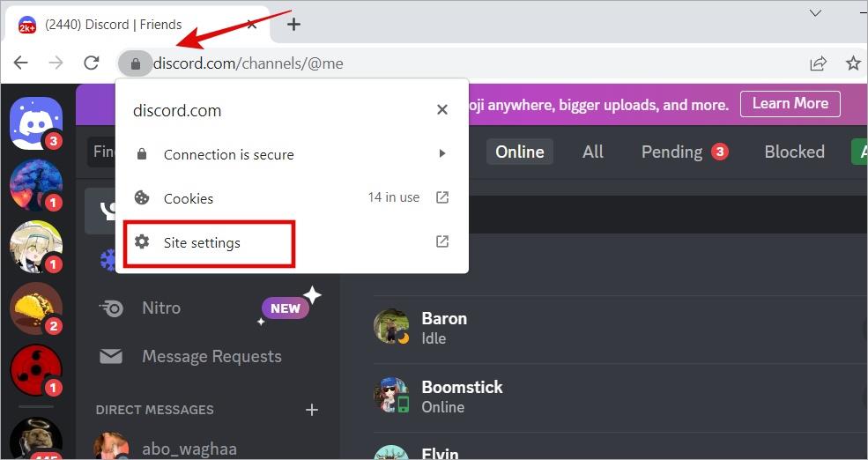Click Baron's avatar
The width and height of the screenshot is (868, 460).
coord(391,327)
